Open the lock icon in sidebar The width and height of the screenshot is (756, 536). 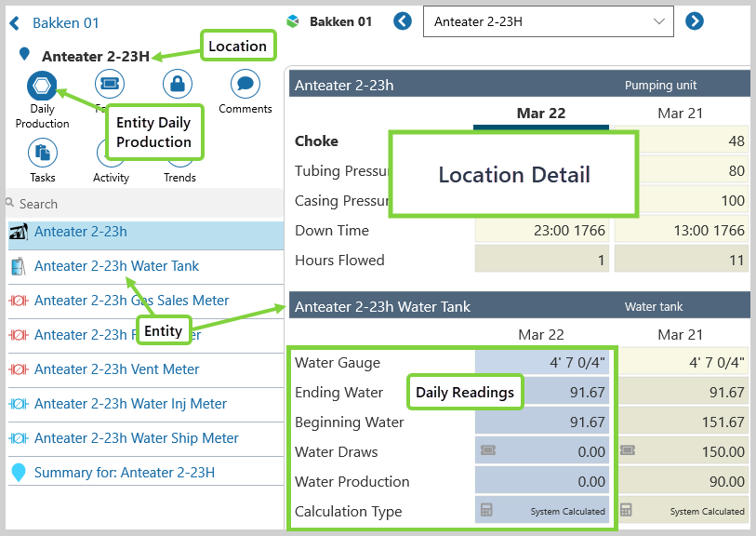click(178, 84)
